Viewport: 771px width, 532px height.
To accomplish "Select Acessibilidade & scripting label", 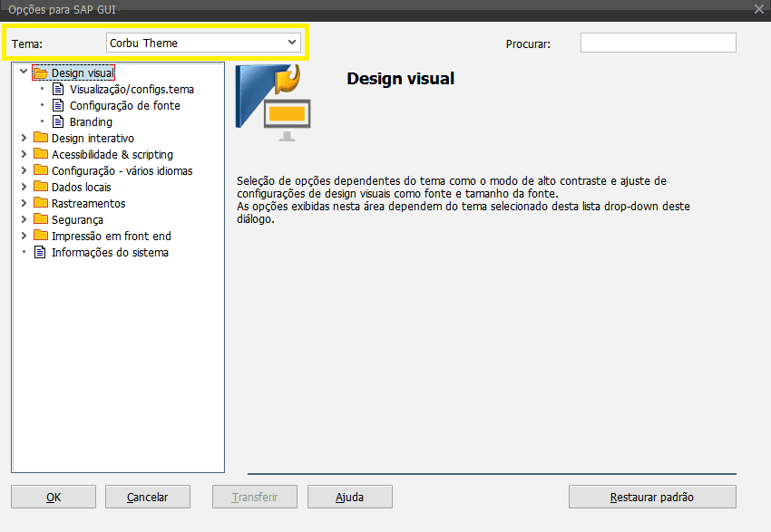I will click(x=112, y=154).
